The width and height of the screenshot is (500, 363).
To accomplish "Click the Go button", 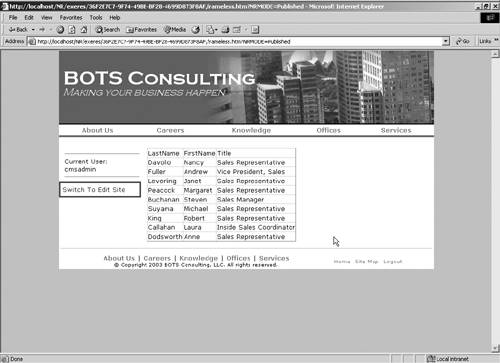I will pyautogui.click(x=463, y=41).
